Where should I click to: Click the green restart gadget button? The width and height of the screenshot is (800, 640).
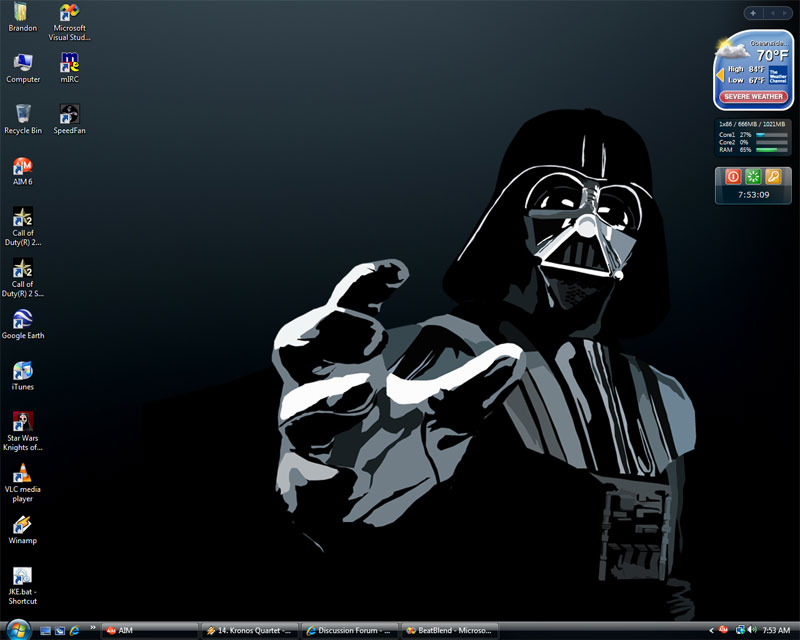pyautogui.click(x=753, y=177)
